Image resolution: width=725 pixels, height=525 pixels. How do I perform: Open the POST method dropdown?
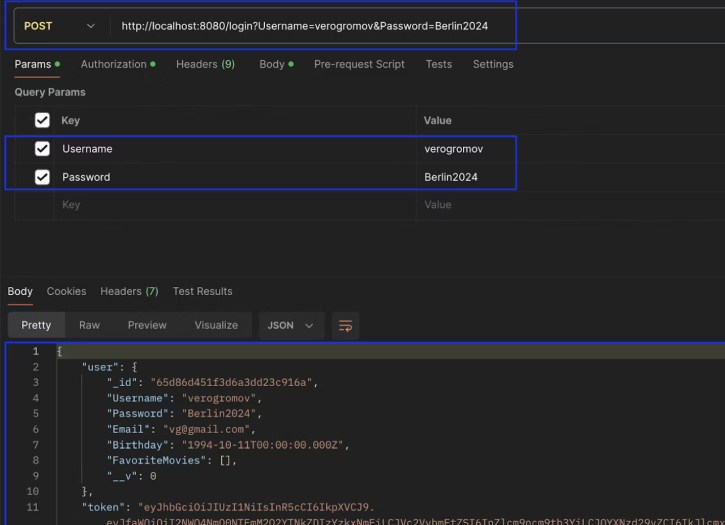(59, 26)
